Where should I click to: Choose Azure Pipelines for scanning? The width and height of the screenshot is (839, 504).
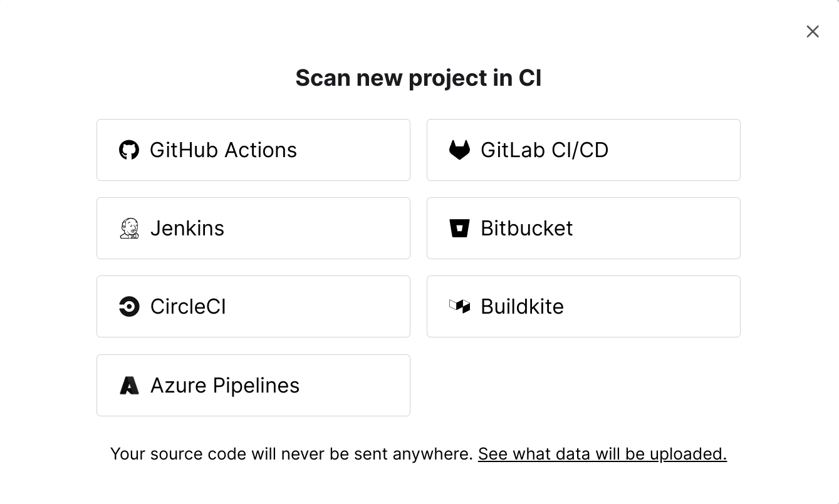[253, 385]
